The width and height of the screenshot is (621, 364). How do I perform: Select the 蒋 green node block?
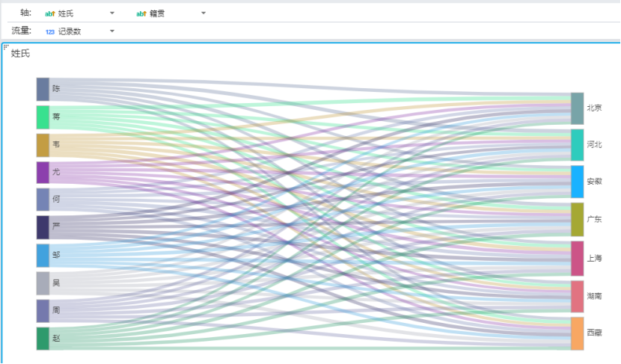click(x=43, y=117)
